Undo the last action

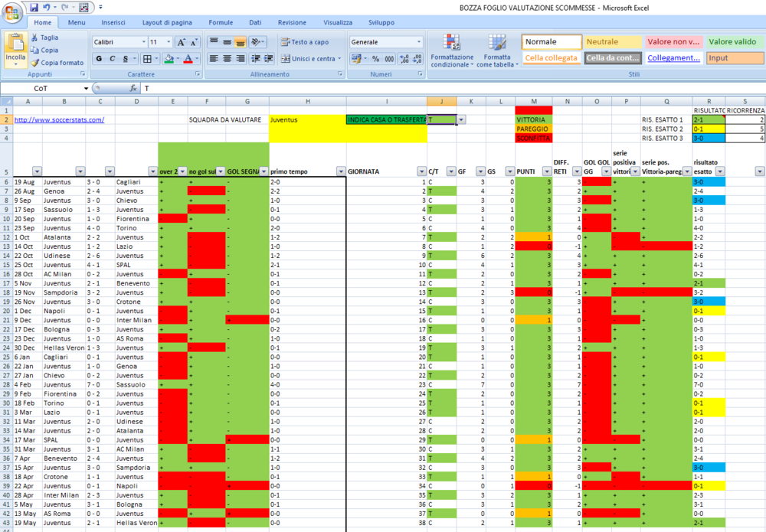coord(47,8)
